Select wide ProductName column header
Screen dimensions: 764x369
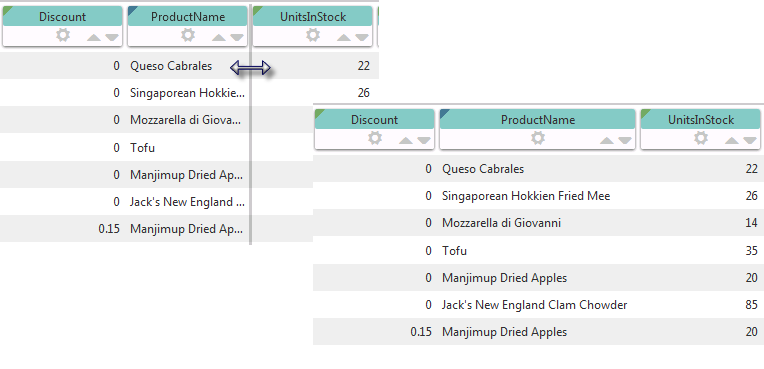point(537,120)
